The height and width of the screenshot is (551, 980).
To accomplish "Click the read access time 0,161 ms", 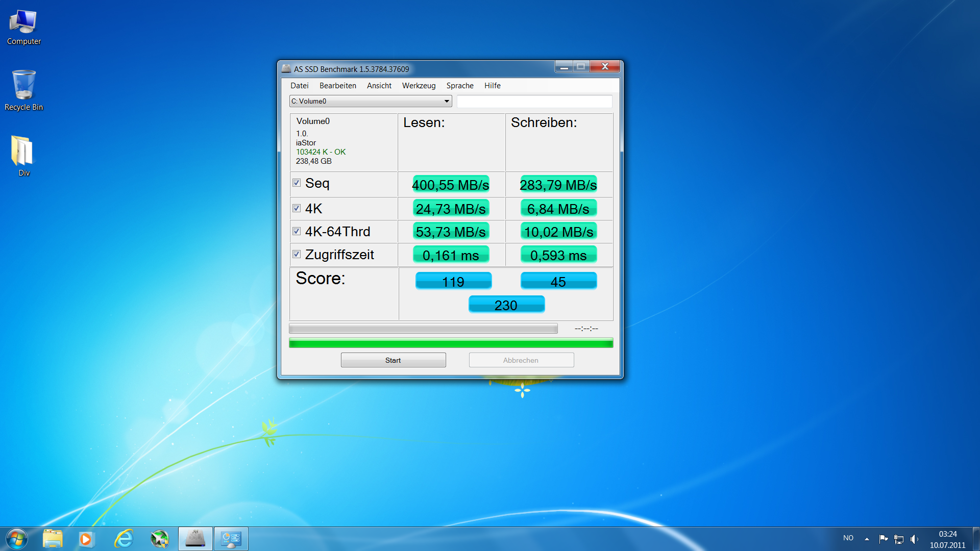I will [451, 255].
